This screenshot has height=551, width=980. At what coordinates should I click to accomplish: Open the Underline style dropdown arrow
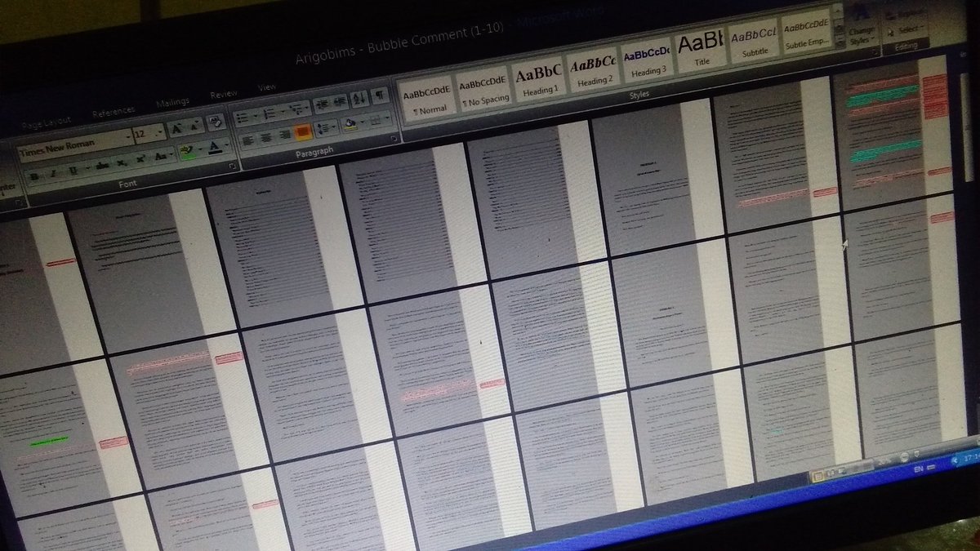(x=87, y=167)
